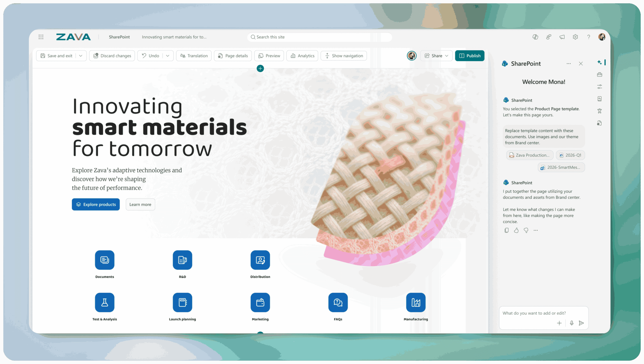644x364 pixels.
Task: Expand the Save and exit dropdown arrow
Action: (x=80, y=56)
